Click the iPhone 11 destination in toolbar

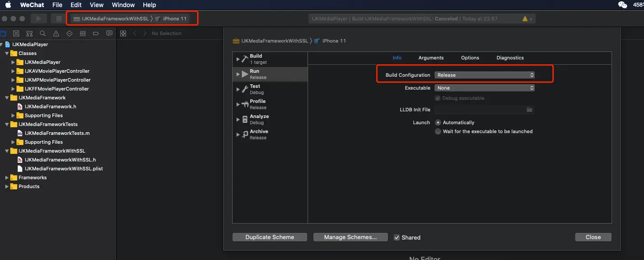coord(171,19)
